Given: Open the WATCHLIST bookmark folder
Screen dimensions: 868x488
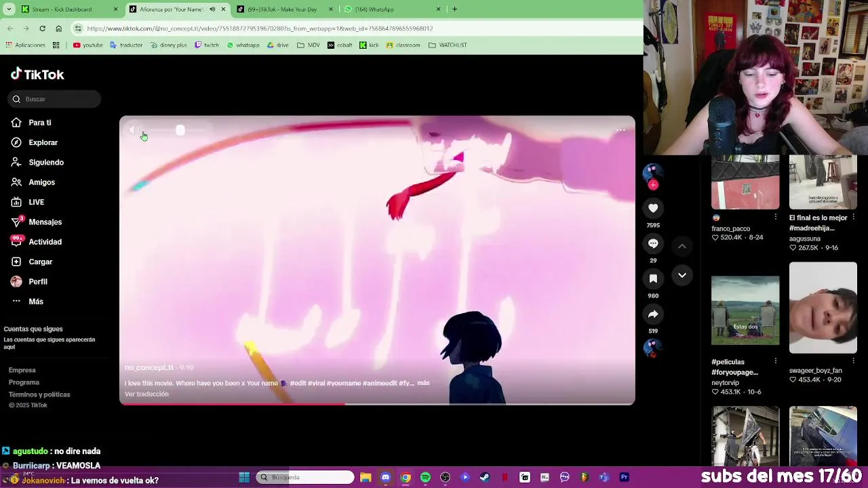Looking at the screenshot, I should (x=448, y=45).
